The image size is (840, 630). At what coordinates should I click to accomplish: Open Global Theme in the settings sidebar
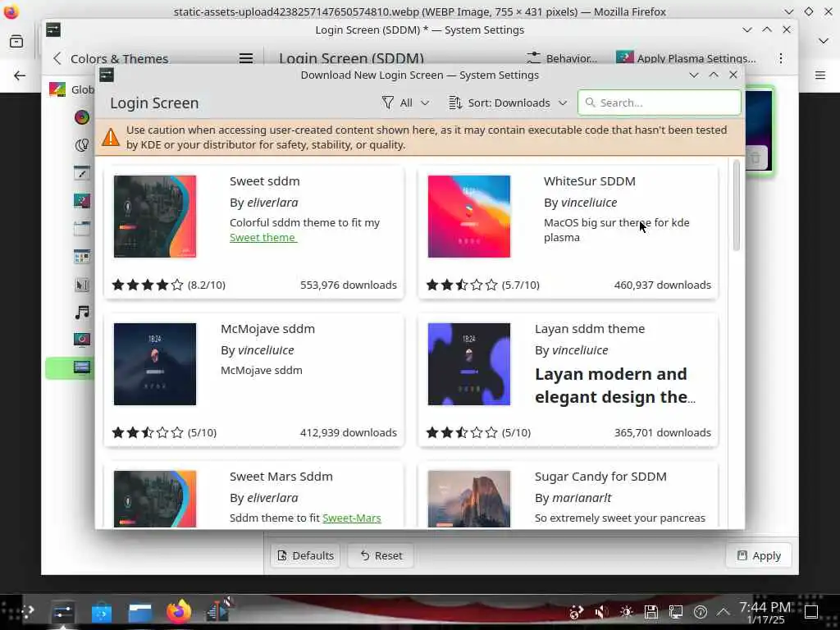point(71,89)
